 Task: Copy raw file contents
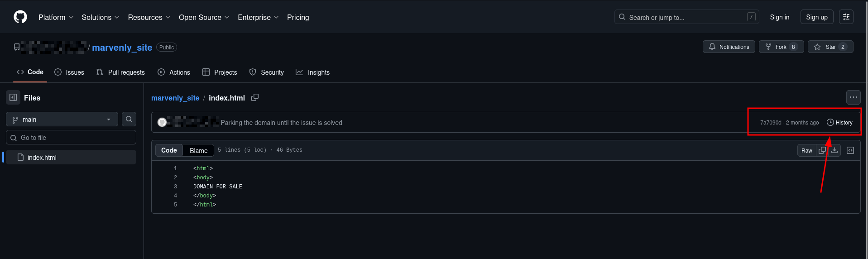pyautogui.click(x=822, y=150)
